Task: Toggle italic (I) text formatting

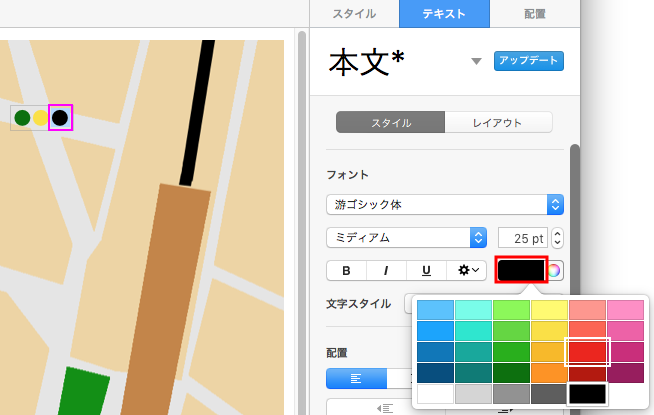Action: pyautogui.click(x=386, y=270)
